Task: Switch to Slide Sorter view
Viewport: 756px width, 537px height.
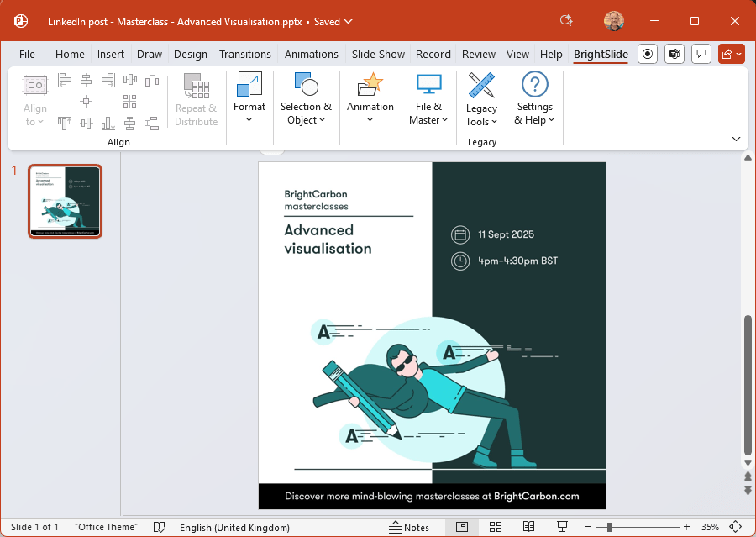Action: click(x=496, y=527)
